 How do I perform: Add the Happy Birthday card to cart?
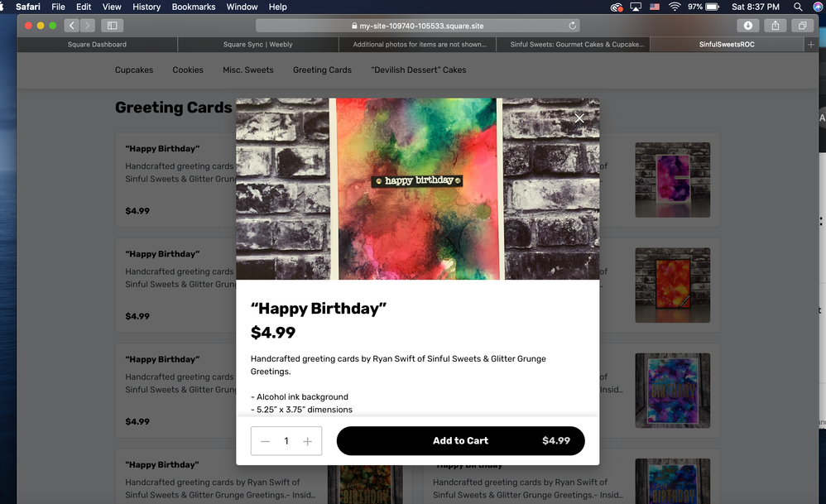tap(460, 440)
